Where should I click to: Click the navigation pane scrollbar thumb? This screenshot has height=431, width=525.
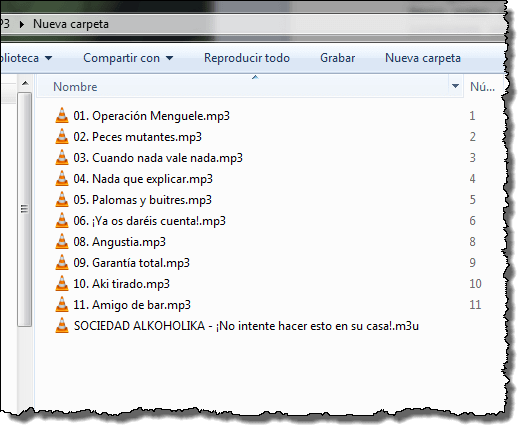(24, 209)
